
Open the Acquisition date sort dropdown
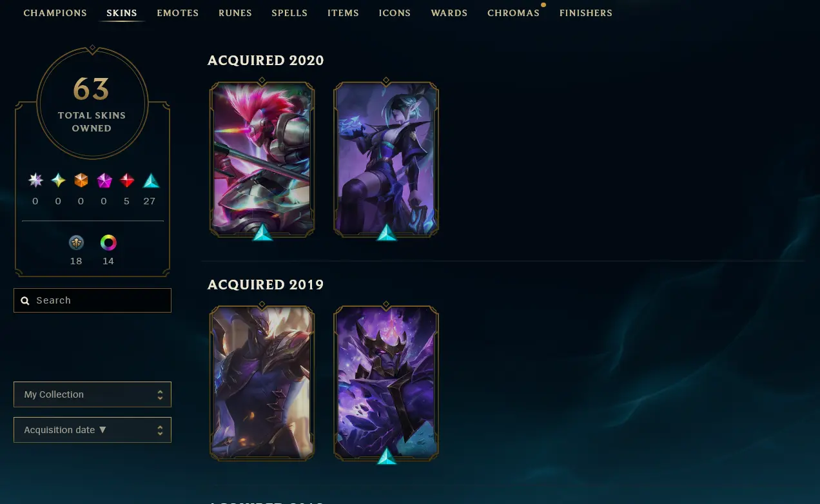coord(92,430)
